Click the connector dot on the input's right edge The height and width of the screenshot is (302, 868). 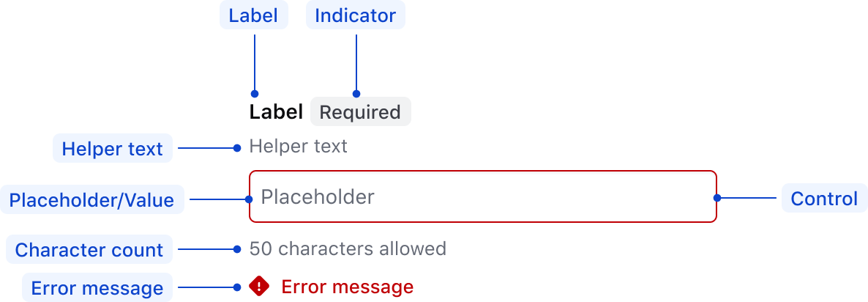pos(717,198)
